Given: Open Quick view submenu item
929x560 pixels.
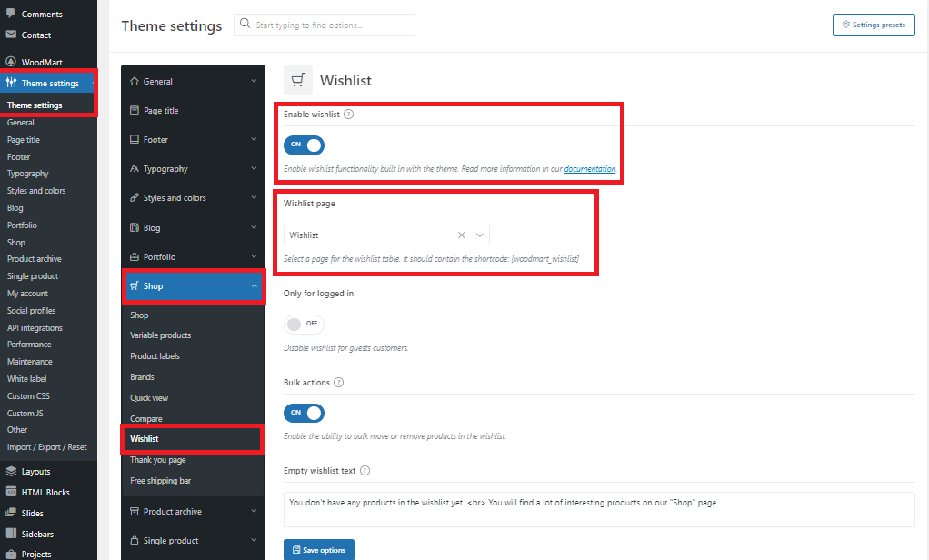Looking at the screenshot, I should point(149,397).
